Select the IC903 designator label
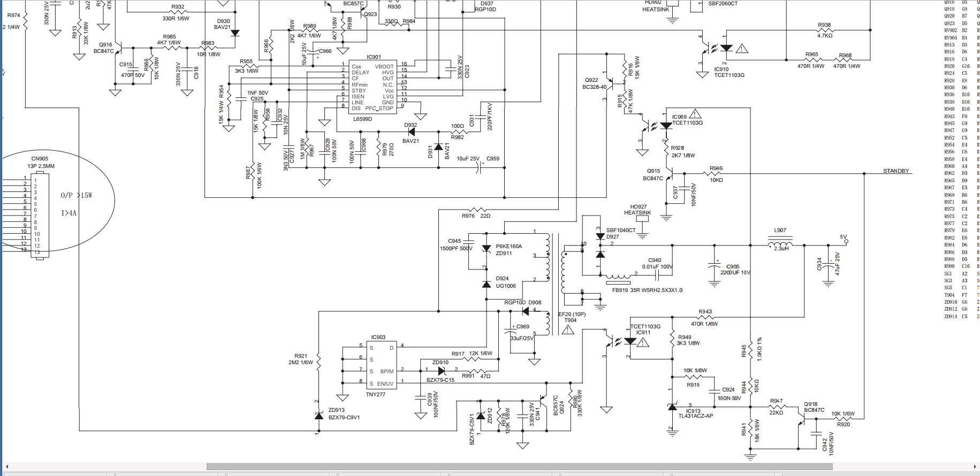Viewport: 980px width, 476px height. click(378, 337)
